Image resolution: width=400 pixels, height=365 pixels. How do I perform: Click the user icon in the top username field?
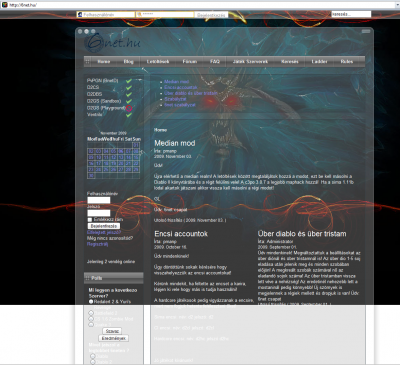(80, 15)
